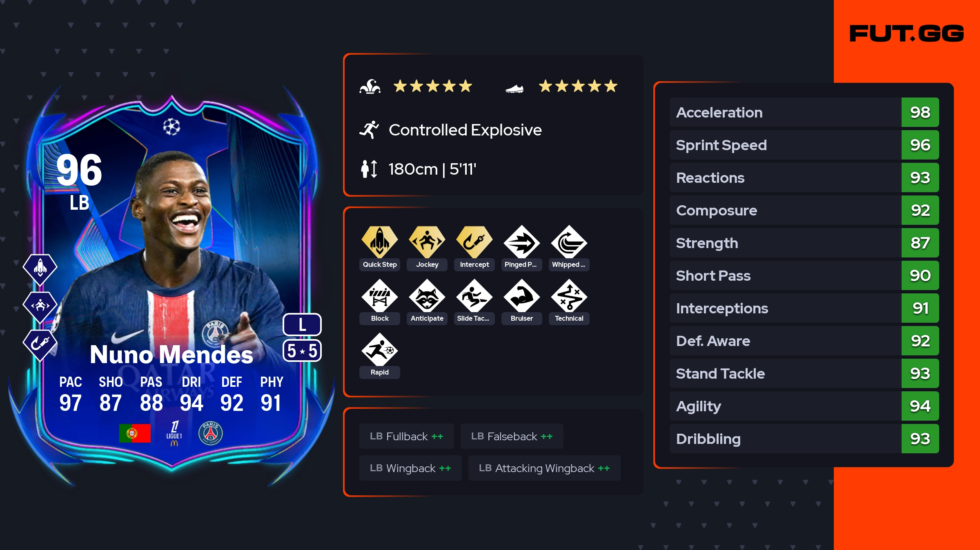Open the LB Fullback ++ role
The image size is (980, 550).
point(407,436)
